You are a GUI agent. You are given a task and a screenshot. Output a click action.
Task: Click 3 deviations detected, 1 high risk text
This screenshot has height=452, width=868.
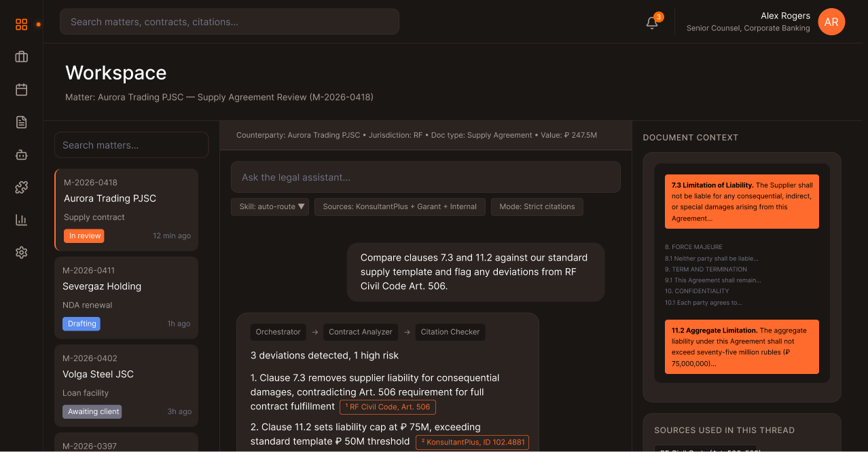pos(325,356)
